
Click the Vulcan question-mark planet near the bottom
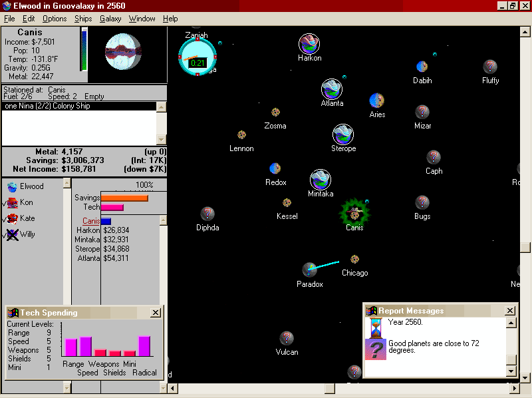(x=286, y=338)
